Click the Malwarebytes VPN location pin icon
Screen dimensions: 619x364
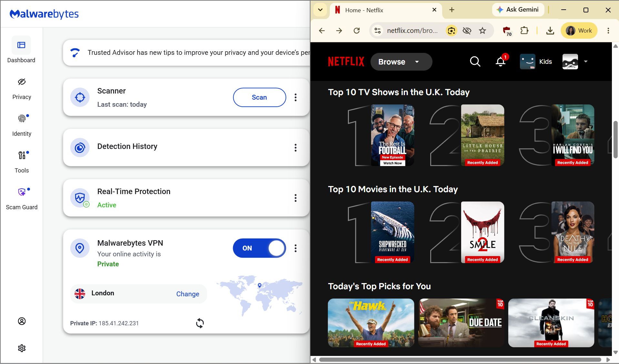coord(80,248)
